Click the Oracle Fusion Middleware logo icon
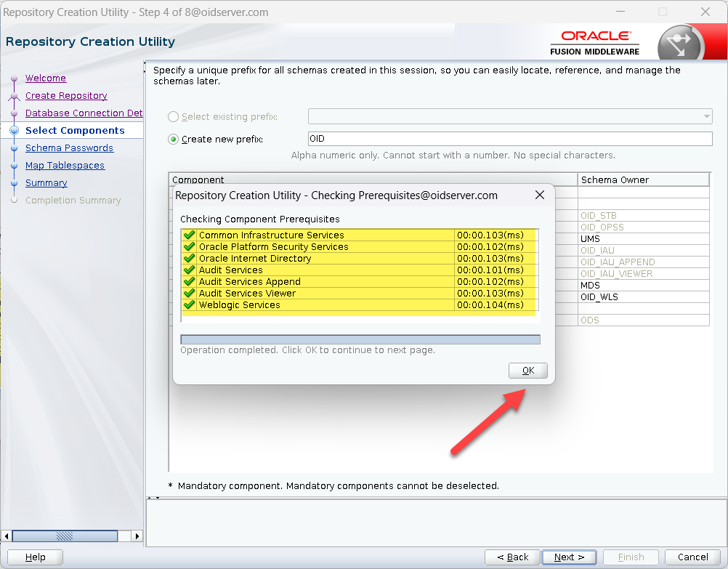The image size is (728, 569). pos(679,45)
